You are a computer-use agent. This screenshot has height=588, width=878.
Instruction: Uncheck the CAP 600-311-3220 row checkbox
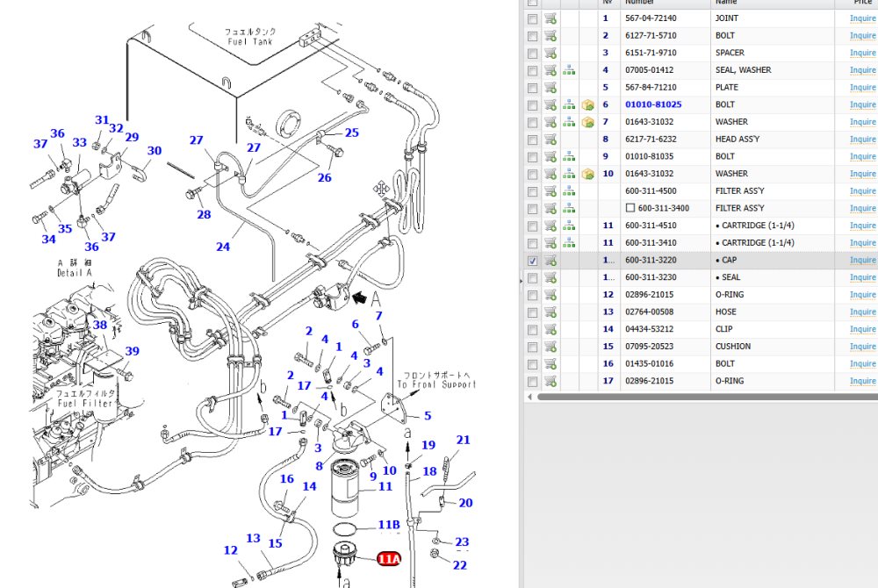tap(533, 261)
